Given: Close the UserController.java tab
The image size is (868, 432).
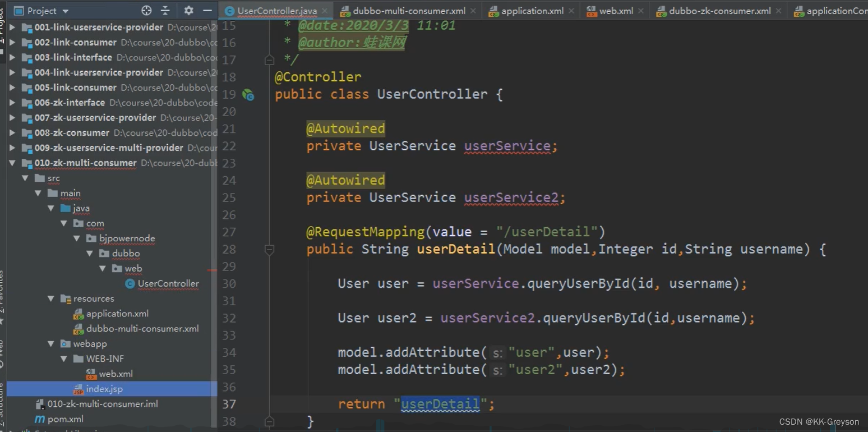Looking at the screenshot, I should (325, 11).
